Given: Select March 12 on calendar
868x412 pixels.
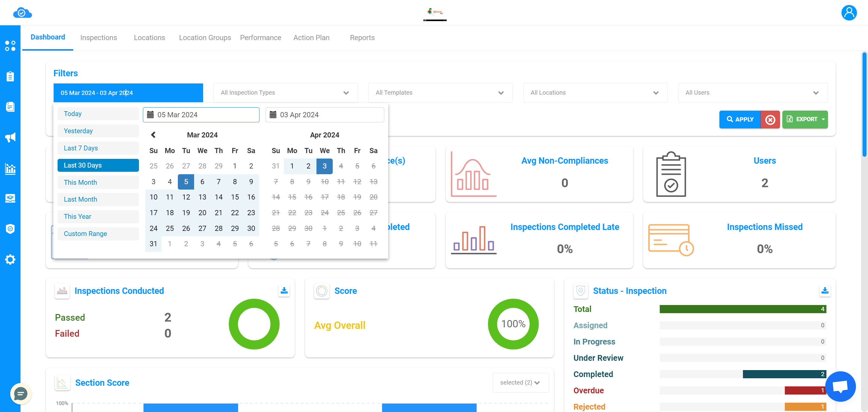Looking at the screenshot, I should click(187, 197).
